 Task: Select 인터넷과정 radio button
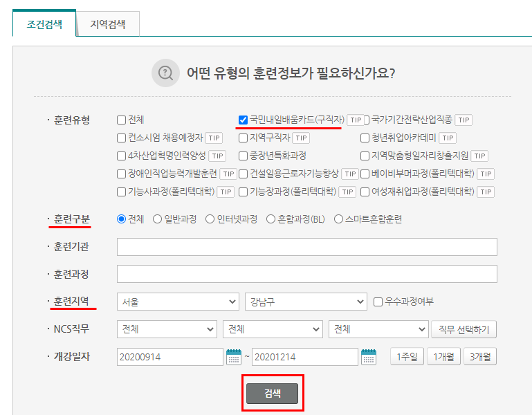[210, 219]
